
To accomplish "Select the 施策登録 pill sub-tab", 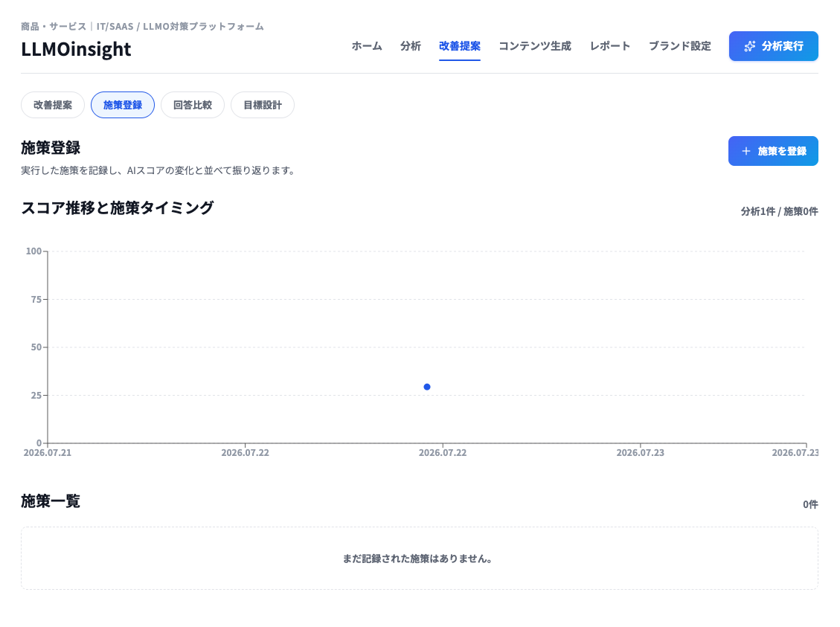I will [x=123, y=105].
